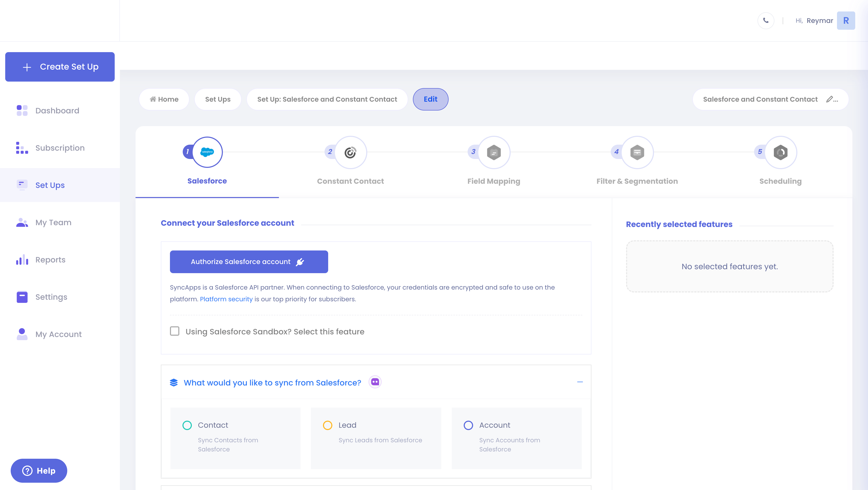
Task: Open the Filter & Segmentation step tab
Action: click(x=637, y=162)
